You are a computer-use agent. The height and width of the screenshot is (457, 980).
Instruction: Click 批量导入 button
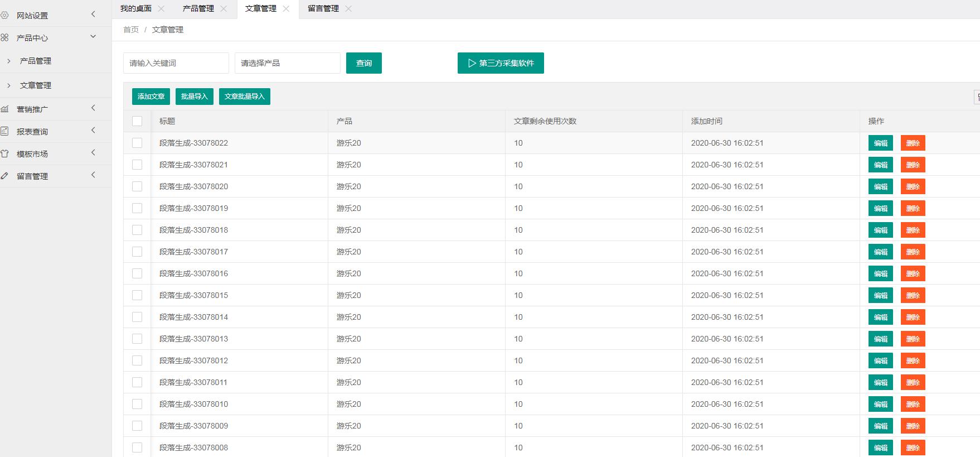(x=195, y=97)
